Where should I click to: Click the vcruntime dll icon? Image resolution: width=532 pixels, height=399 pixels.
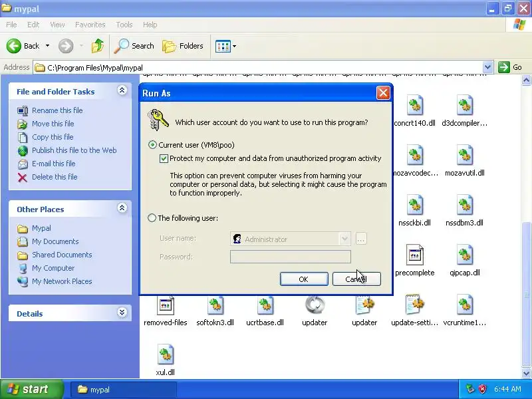(x=464, y=305)
